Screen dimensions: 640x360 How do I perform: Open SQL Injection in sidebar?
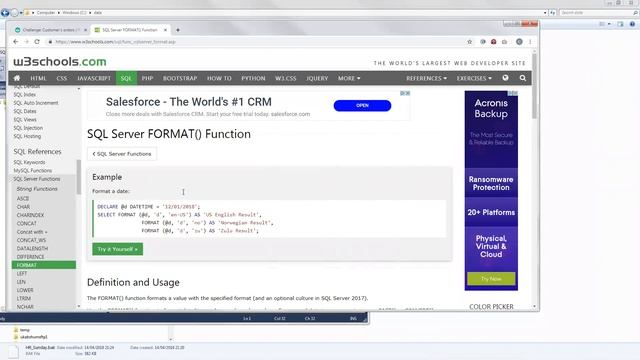[x=28, y=128]
